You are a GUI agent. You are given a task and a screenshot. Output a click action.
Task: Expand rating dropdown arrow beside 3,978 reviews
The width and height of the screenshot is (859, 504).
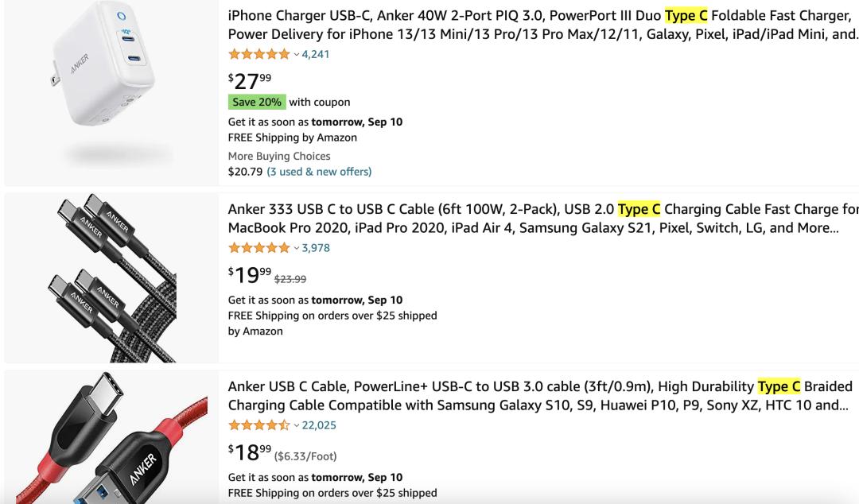coord(297,248)
